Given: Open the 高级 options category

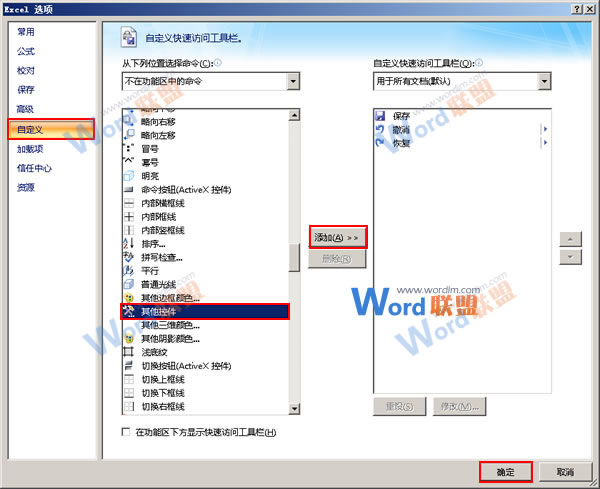Looking at the screenshot, I should pos(25,109).
